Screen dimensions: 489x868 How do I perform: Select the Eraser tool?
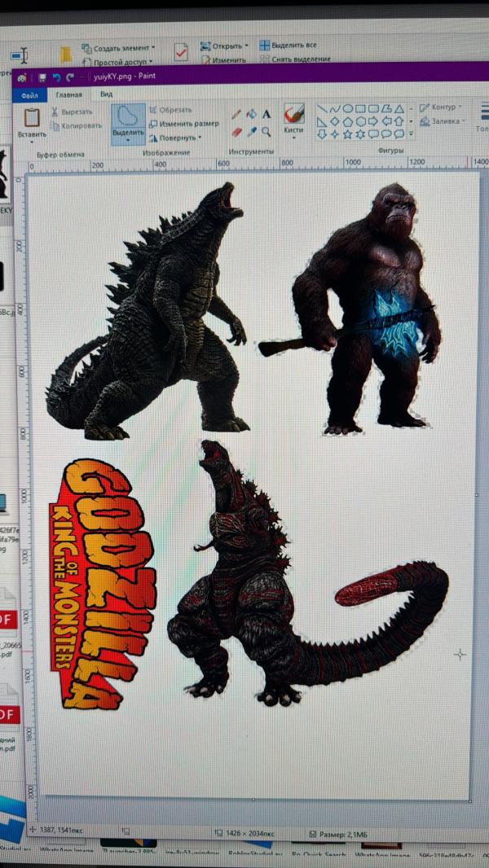[237, 131]
